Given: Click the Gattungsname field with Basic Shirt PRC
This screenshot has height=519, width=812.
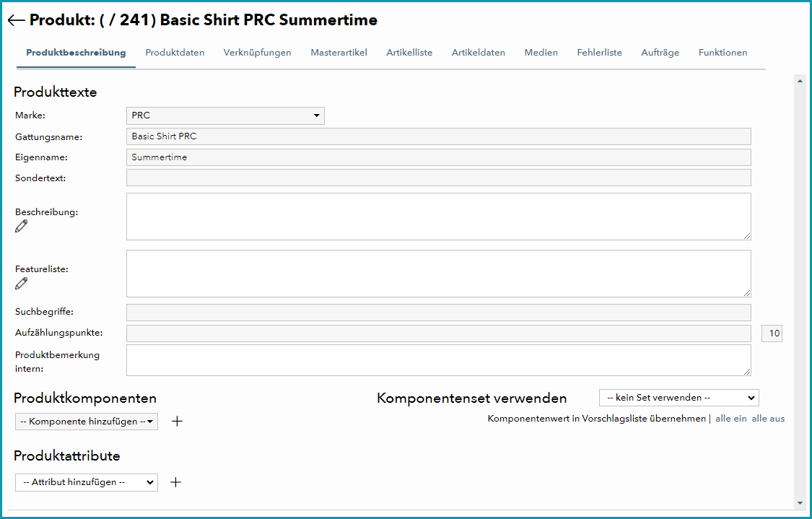Looking at the screenshot, I should [439, 136].
